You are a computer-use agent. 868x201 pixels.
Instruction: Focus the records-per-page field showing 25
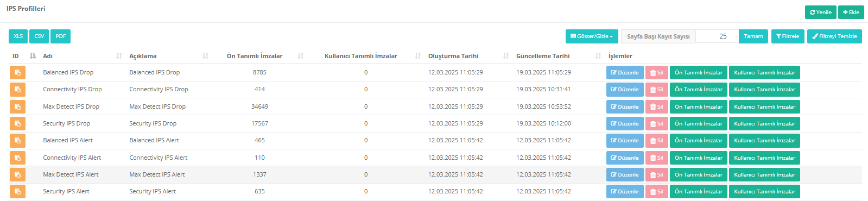click(717, 36)
